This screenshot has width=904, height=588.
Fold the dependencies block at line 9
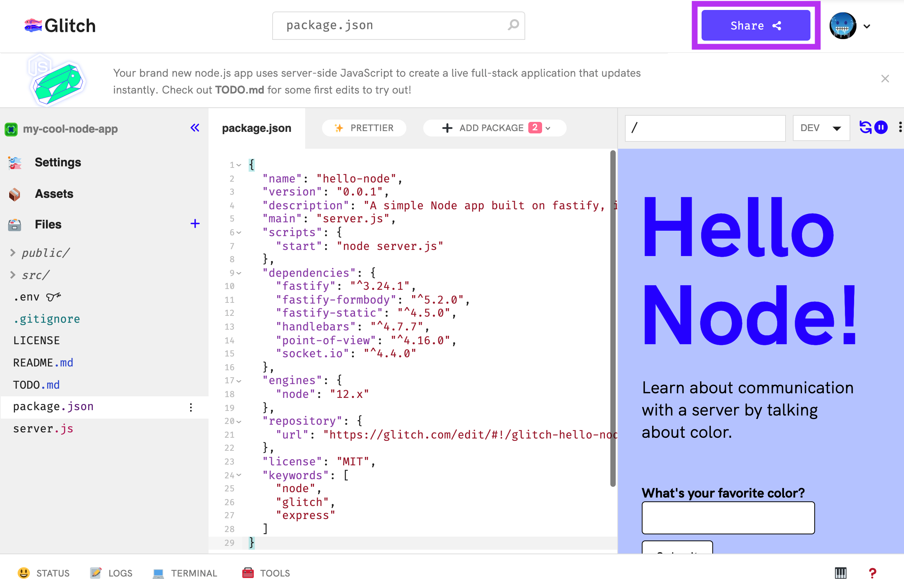tap(239, 273)
